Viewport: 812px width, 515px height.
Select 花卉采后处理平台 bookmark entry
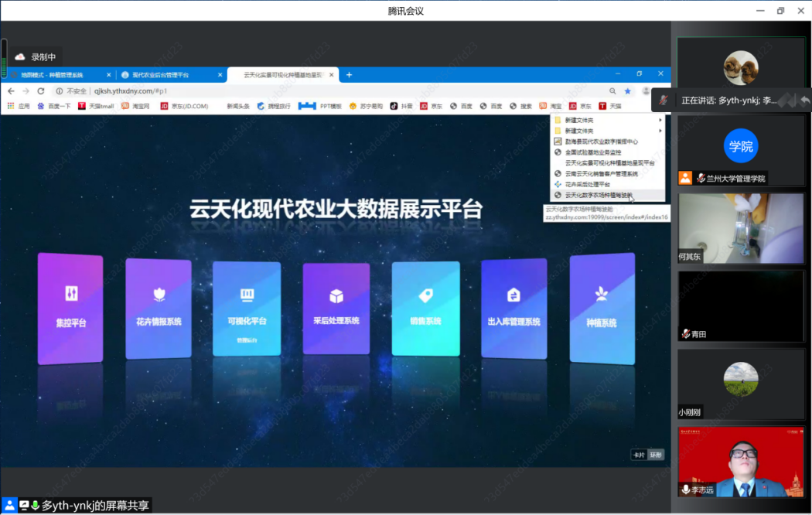click(587, 185)
